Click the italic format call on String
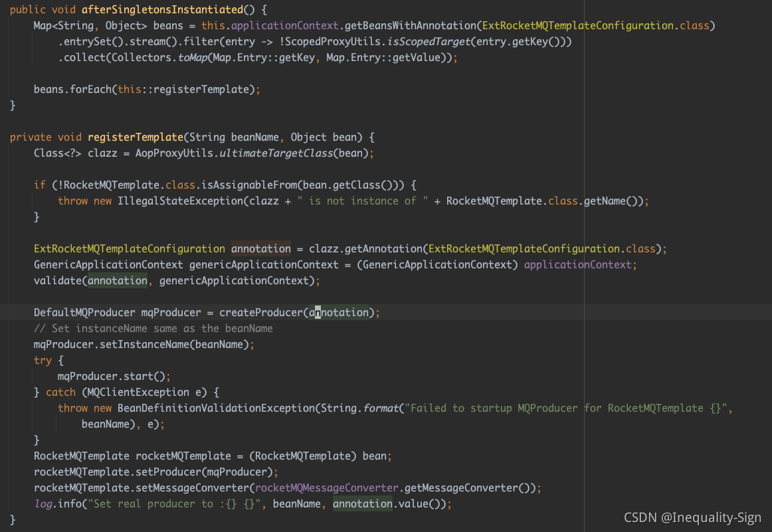The height and width of the screenshot is (532, 772). 381,408
